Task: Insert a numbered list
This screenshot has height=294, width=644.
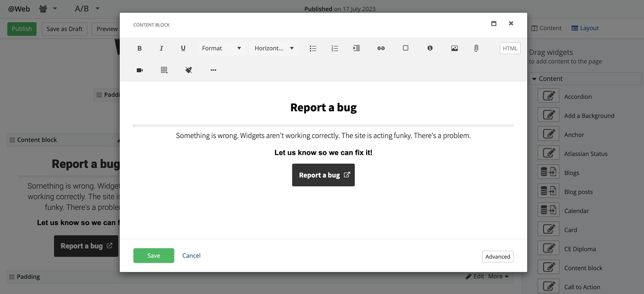Action: (335, 48)
